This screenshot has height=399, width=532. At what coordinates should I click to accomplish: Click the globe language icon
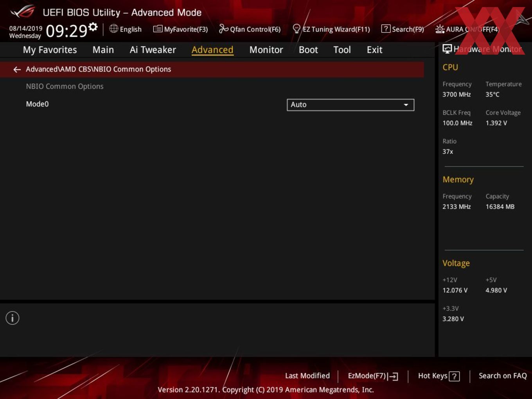coord(113,29)
